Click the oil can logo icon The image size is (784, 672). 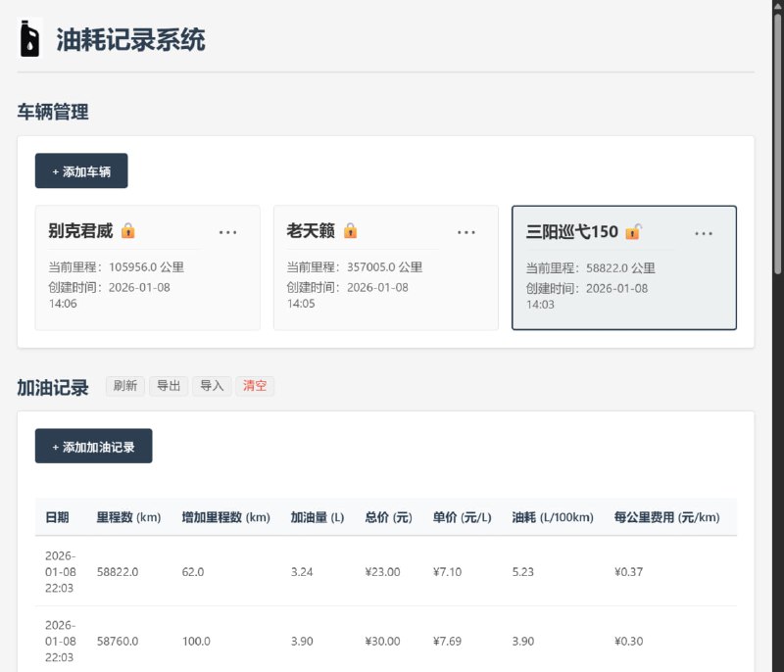click(x=31, y=39)
